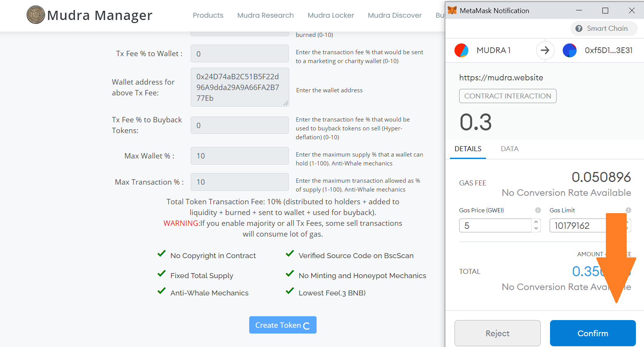Screen dimensions: 644x347
Task: Open the Mudra Research nav item
Action: 265,15
